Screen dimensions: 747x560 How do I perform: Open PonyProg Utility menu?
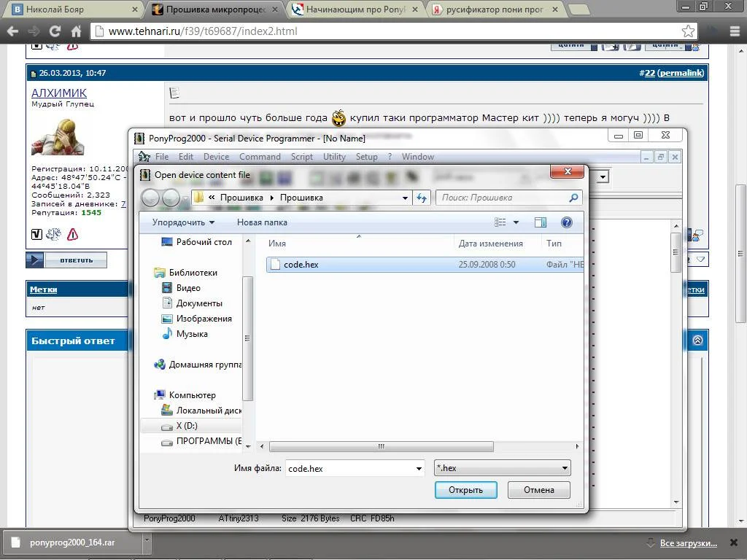click(334, 157)
